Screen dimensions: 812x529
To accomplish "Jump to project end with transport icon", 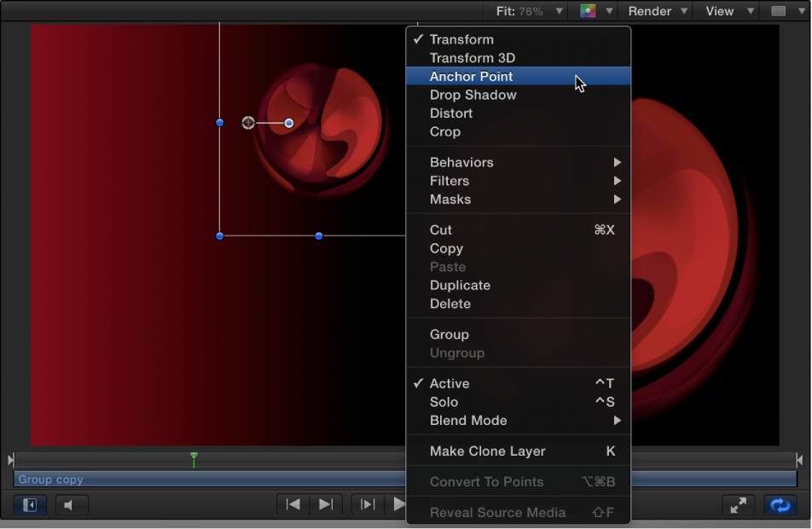I will pos(325,504).
